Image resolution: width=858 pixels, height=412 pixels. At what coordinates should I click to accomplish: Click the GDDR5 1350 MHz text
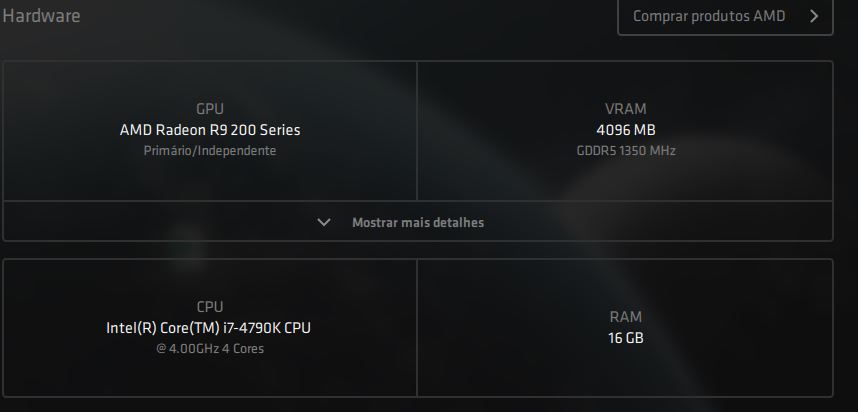pyautogui.click(x=626, y=150)
